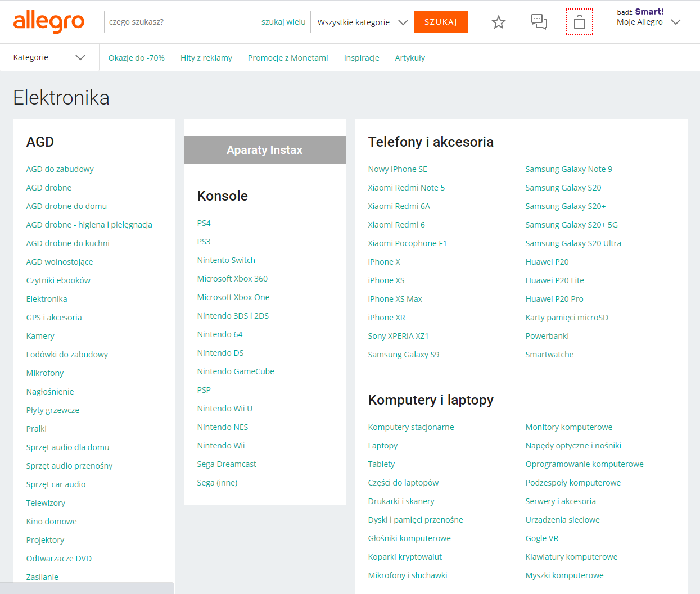The width and height of the screenshot is (700, 594).
Task: Open Komputery stacjonarne link
Action: point(411,427)
